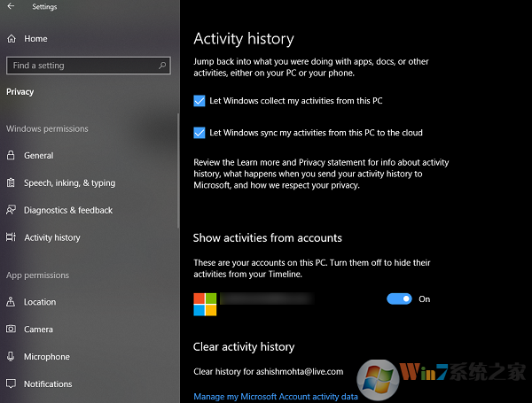Screen dimensions: 532x403
Task: Select Activity history in sidebar
Action: point(52,237)
